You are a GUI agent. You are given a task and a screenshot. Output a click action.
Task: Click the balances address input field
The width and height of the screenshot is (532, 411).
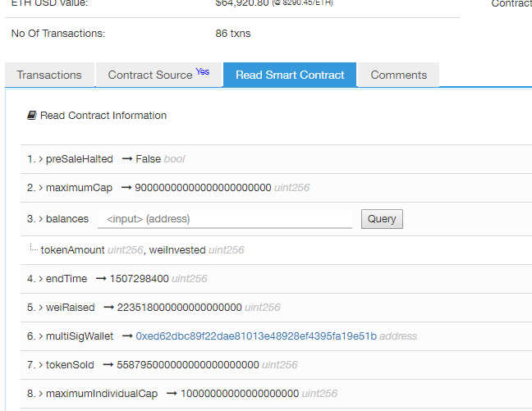point(225,219)
